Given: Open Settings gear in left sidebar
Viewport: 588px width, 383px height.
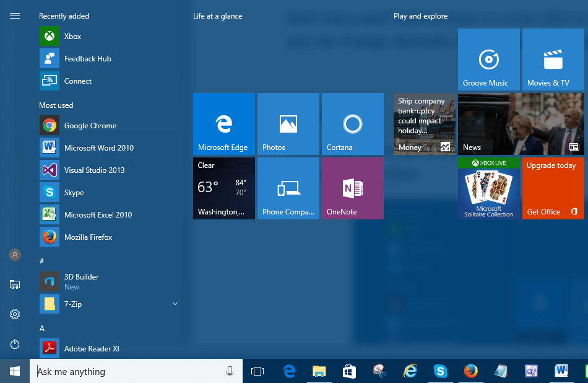Looking at the screenshot, I should click(x=15, y=314).
